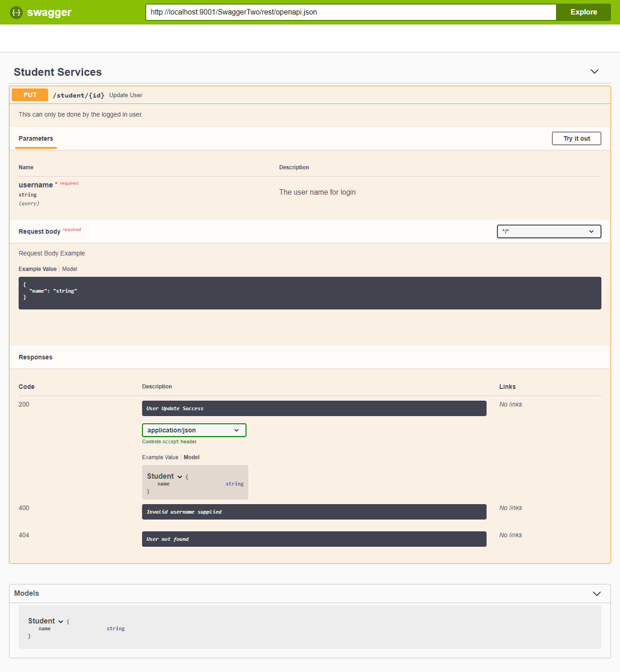Image resolution: width=620 pixels, height=672 pixels.
Task: Click the Responses section heading
Action: coord(35,357)
